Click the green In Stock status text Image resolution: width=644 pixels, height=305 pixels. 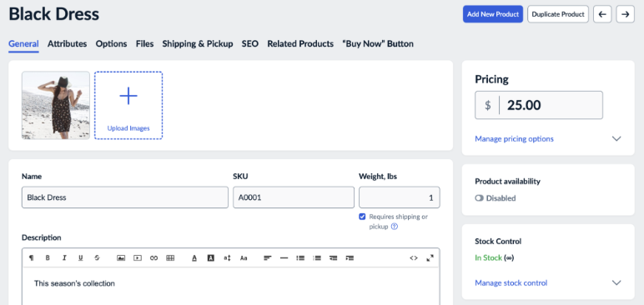(x=488, y=257)
